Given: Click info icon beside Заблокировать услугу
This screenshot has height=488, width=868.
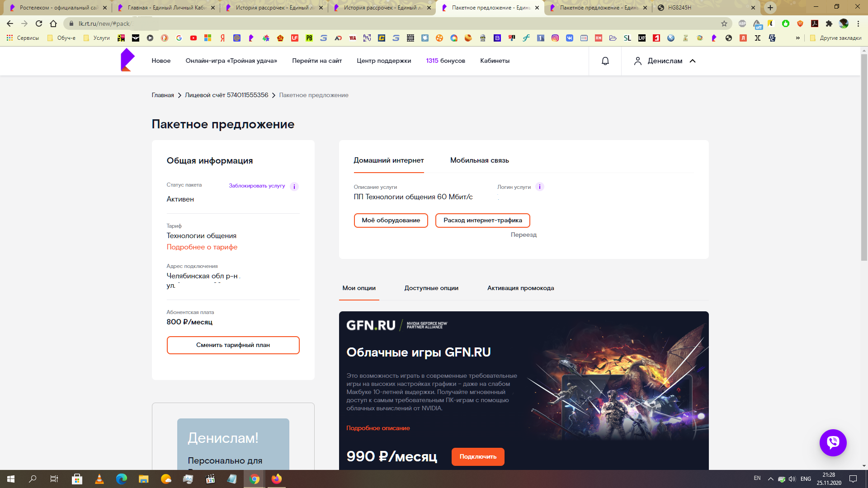Looking at the screenshot, I should coord(294,187).
